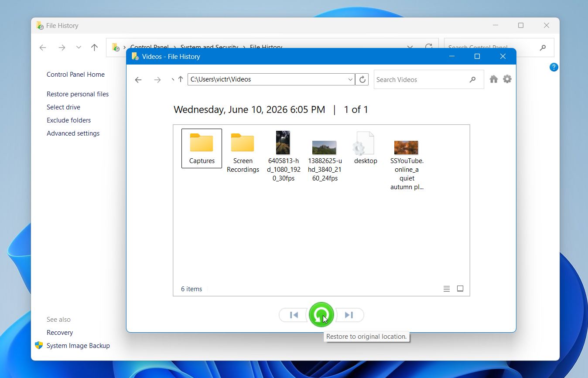Maximize the Videos - File History window
The height and width of the screenshot is (378, 588).
(x=477, y=56)
